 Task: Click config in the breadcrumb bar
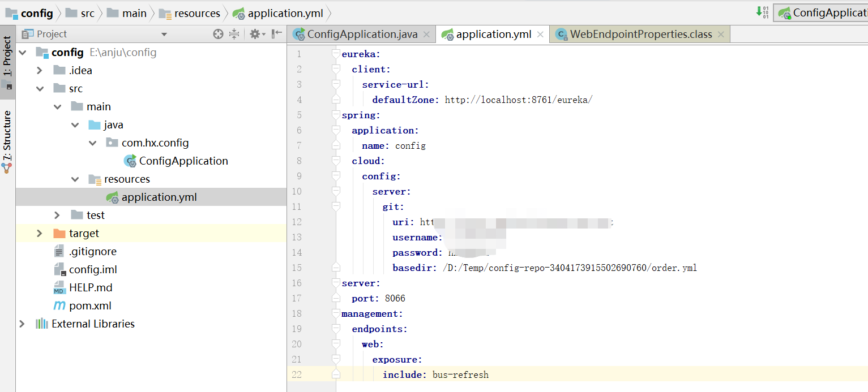coord(37,13)
